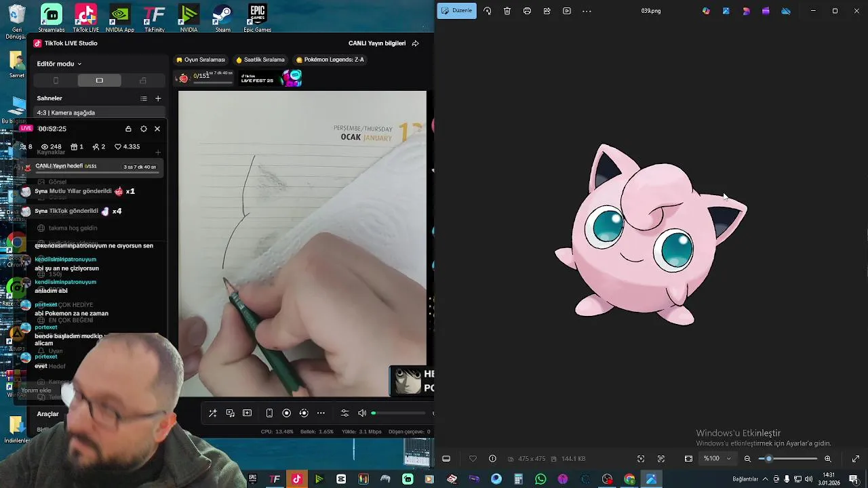Open the taskbar clock showing 14:31

click(829, 479)
